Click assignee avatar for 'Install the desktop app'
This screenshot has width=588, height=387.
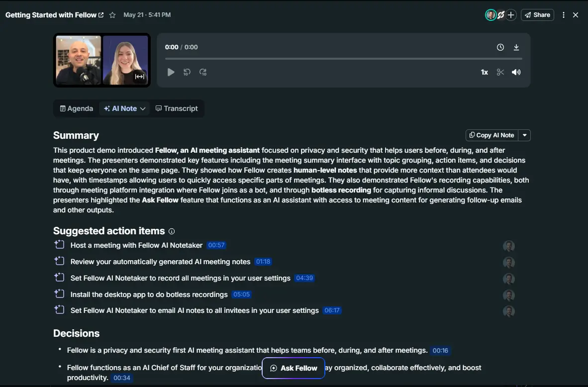point(508,295)
